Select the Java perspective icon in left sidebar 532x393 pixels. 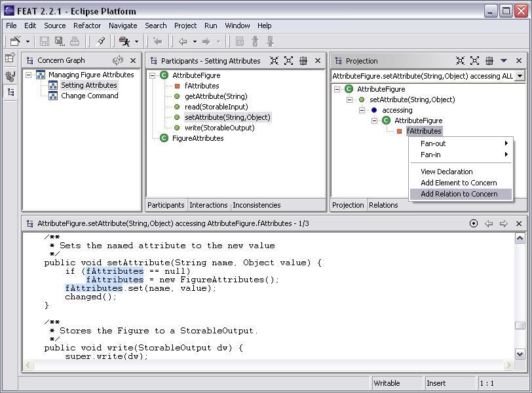point(10,76)
